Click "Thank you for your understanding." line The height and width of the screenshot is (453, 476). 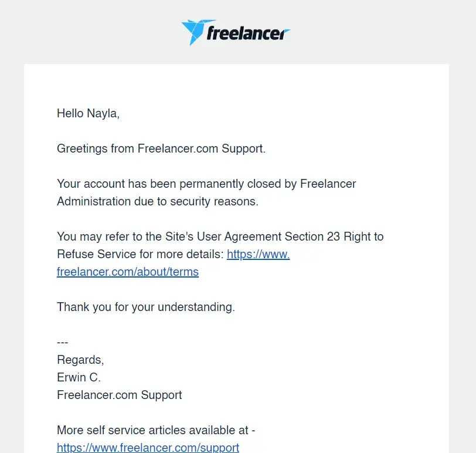pyautogui.click(x=146, y=307)
